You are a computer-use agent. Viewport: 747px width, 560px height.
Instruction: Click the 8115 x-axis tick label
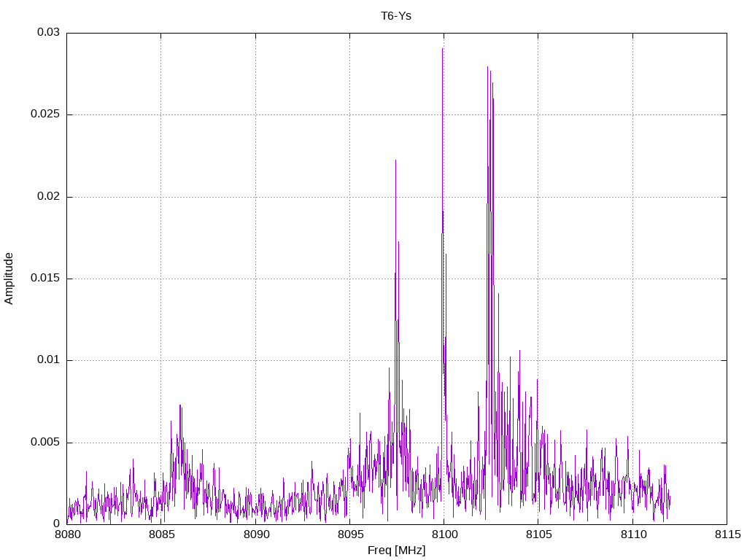click(727, 534)
